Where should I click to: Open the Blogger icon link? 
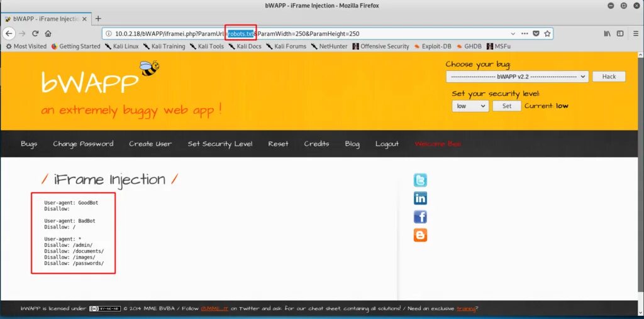(x=420, y=235)
